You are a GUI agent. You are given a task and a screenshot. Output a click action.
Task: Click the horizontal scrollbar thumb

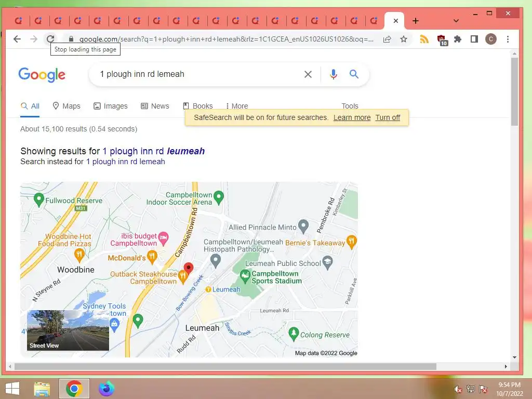(225, 366)
